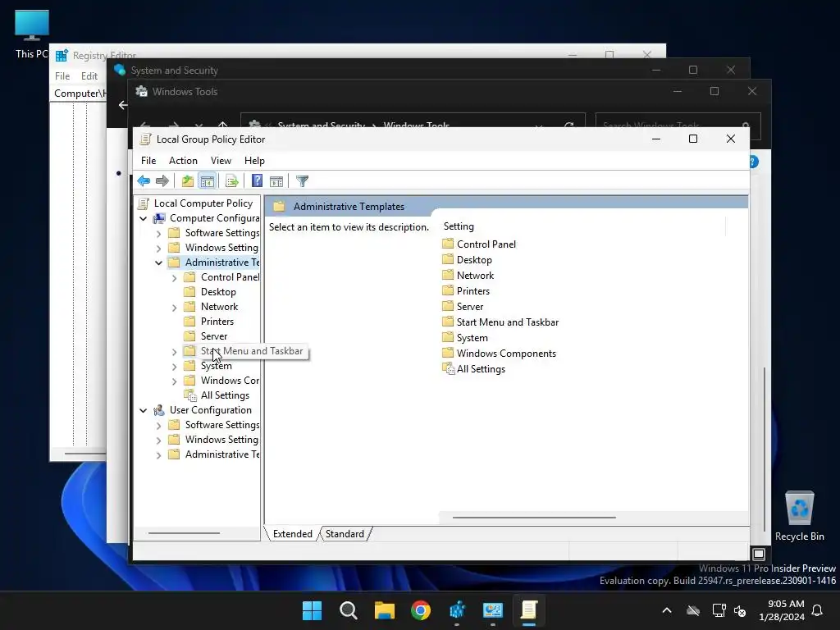Expand the System tree node
Screen dimensions: 840x630
coord(174,367)
